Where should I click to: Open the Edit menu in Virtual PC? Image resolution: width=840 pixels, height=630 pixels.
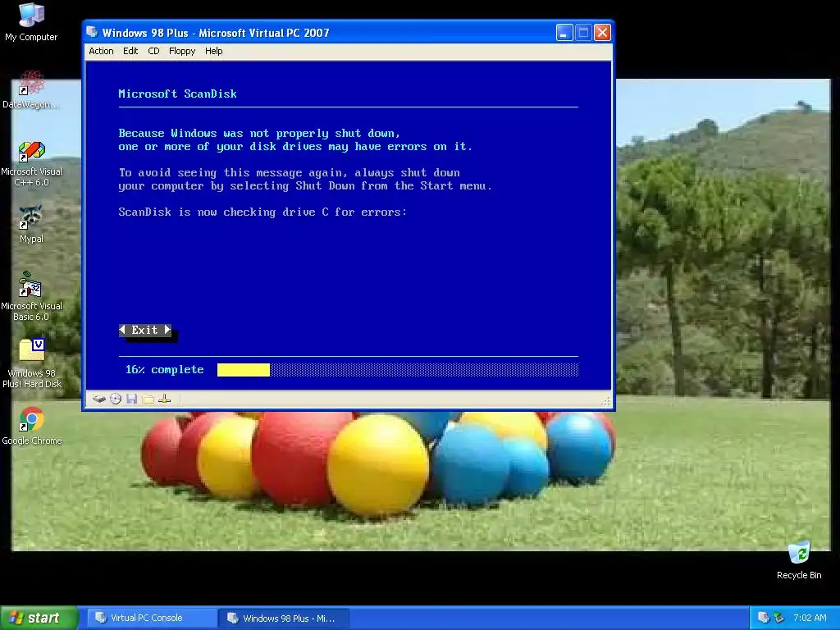(130, 51)
